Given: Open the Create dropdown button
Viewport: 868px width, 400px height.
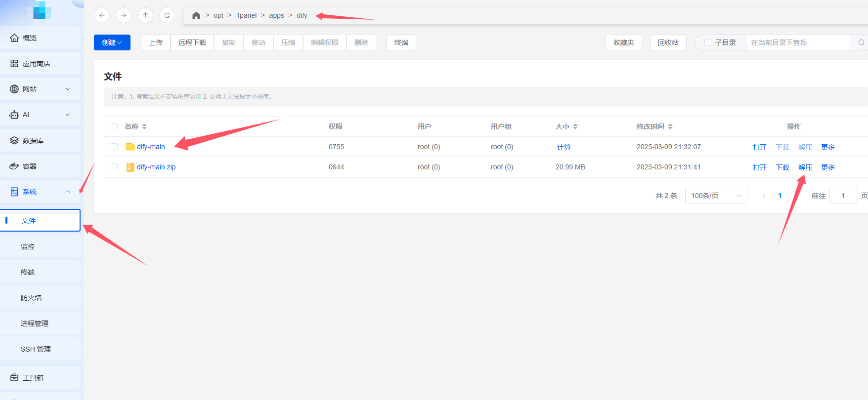Looking at the screenshot, I should pos(112,42).
